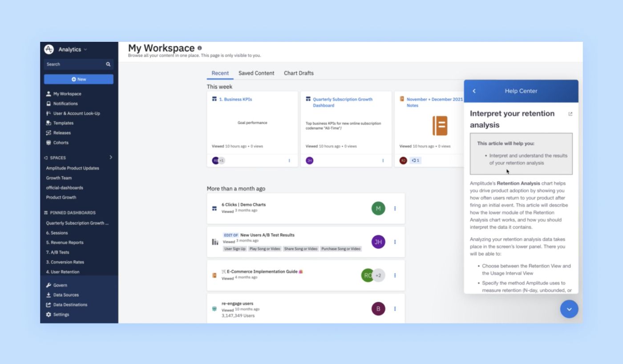Switch to the Saved Content tab
The image size is (623, 364).
[256, 73]
